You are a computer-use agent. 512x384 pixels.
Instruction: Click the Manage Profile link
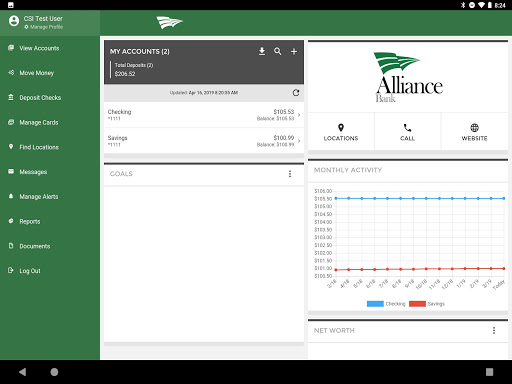tap(46, 27)
